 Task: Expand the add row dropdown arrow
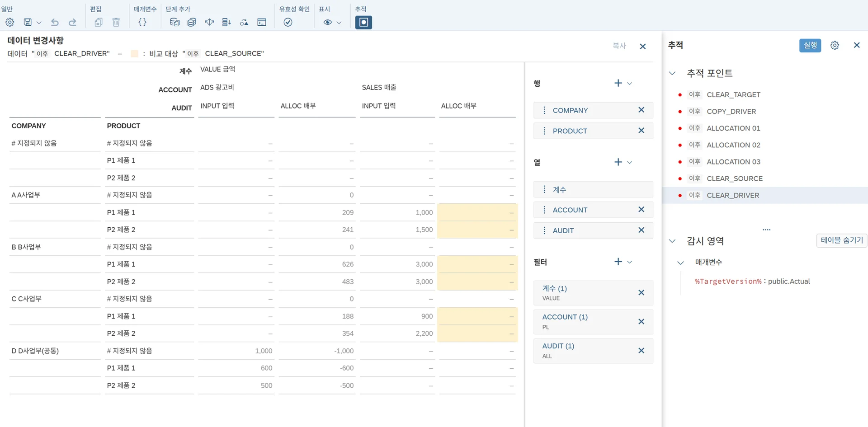[630, 84]
